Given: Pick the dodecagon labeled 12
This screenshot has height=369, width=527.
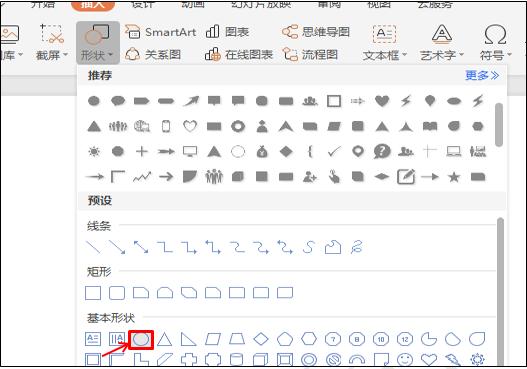Looking at the screenshot, I should [x=405, y=339].
